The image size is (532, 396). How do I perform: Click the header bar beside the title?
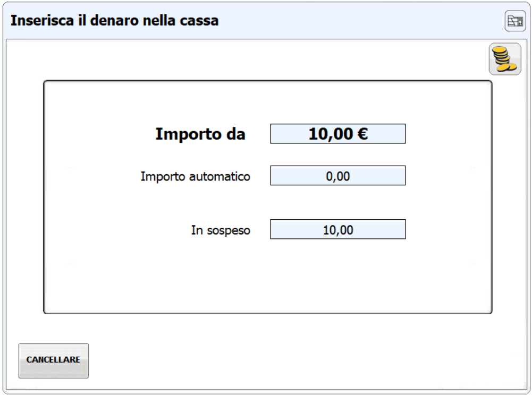[360, 20]
